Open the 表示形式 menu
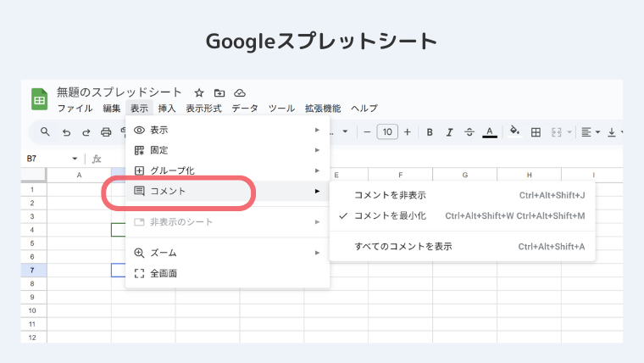644x363 pixels. [203, 108]
